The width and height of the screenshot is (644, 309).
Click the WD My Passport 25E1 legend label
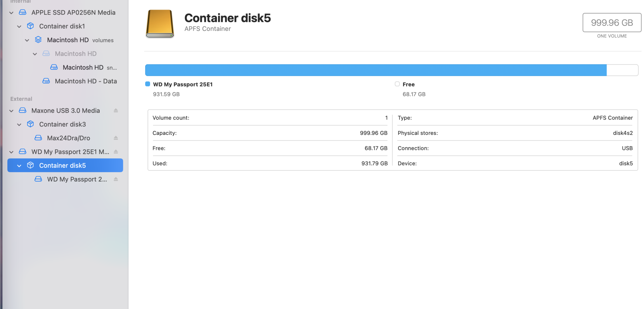coord(183,84)
